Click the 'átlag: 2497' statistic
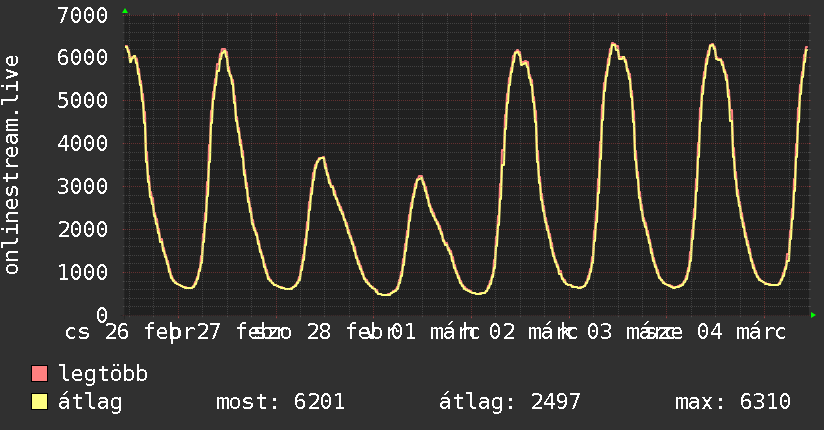The image size is (824, 430). click(x=509, y=402)
